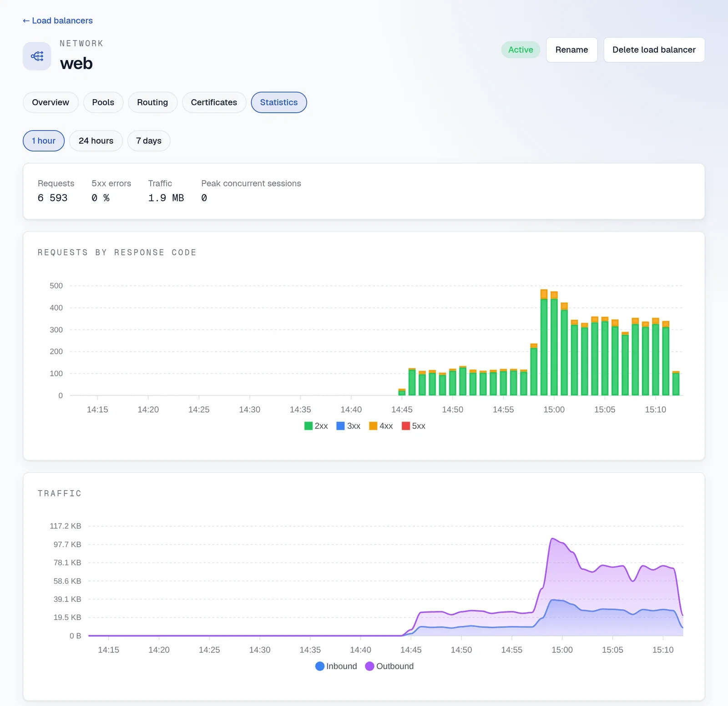Click the Peak concurrent sessions label
This screenshot has width=728, height=706.
[x=251, y=183]
